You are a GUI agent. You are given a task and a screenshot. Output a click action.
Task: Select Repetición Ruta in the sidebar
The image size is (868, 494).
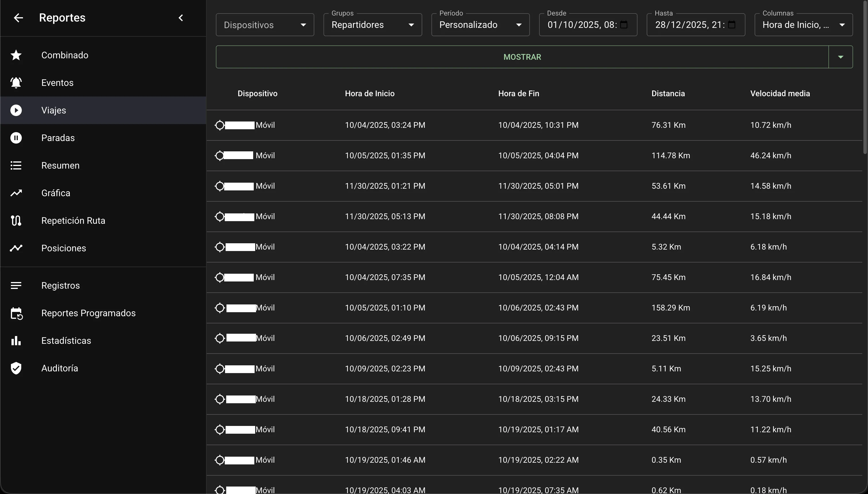73,221
